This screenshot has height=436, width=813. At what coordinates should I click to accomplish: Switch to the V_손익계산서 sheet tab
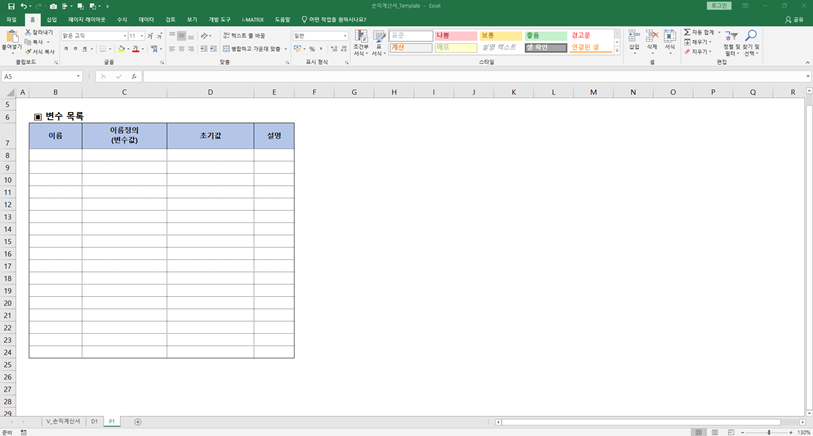coord(61,422)
